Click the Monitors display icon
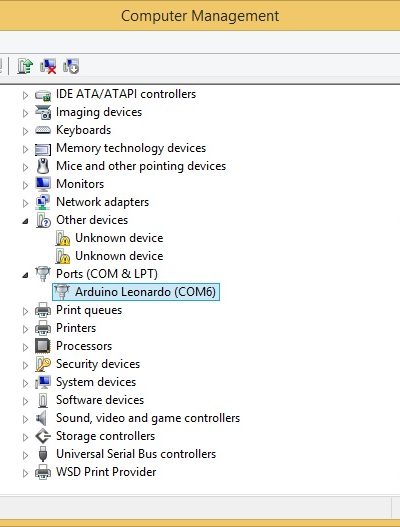Screen dimensions: 400x527 click(x=43, y=184)
